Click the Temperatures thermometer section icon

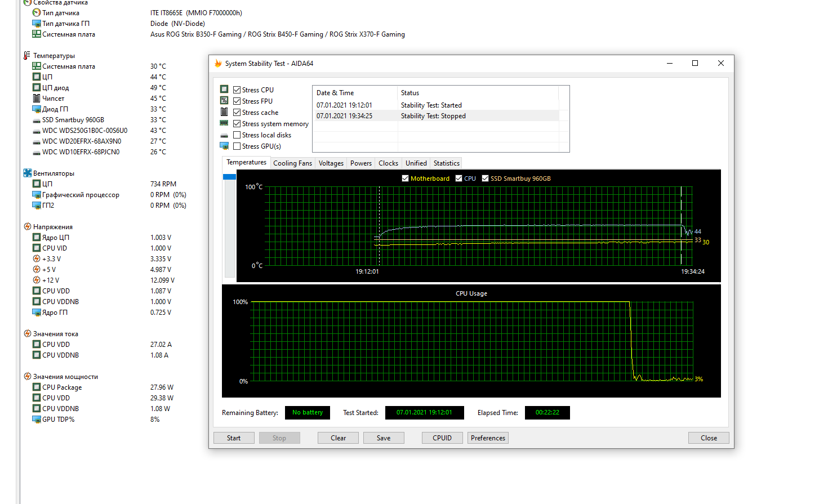point(27,55)
